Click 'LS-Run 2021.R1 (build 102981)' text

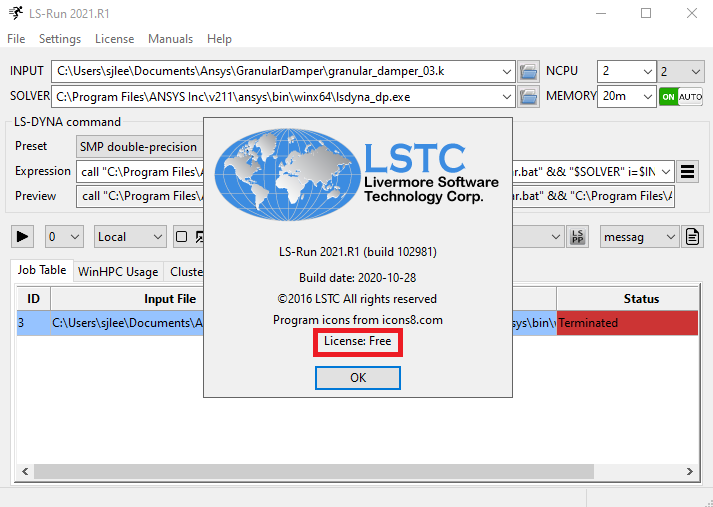coord(357,252)
